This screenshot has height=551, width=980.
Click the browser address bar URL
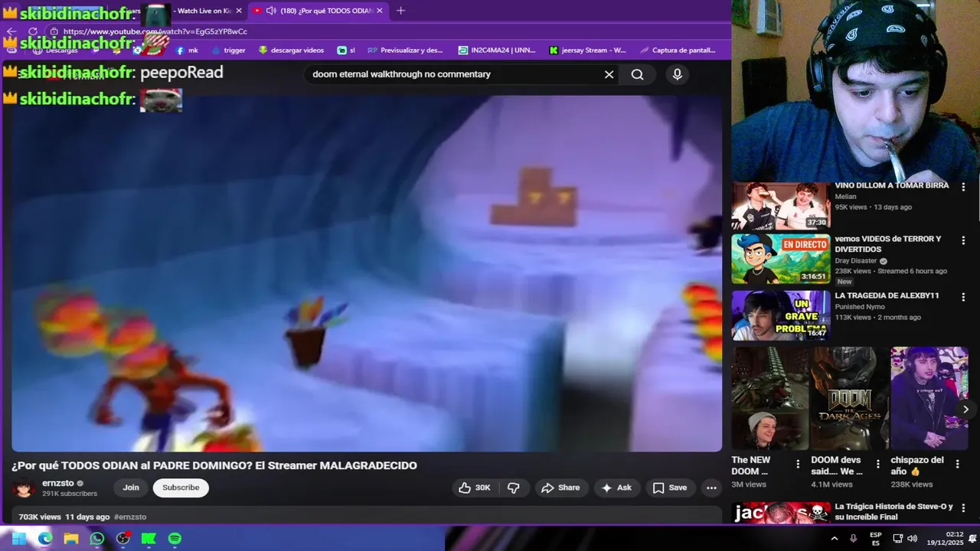pyautogui.click(x=155, y=31)
